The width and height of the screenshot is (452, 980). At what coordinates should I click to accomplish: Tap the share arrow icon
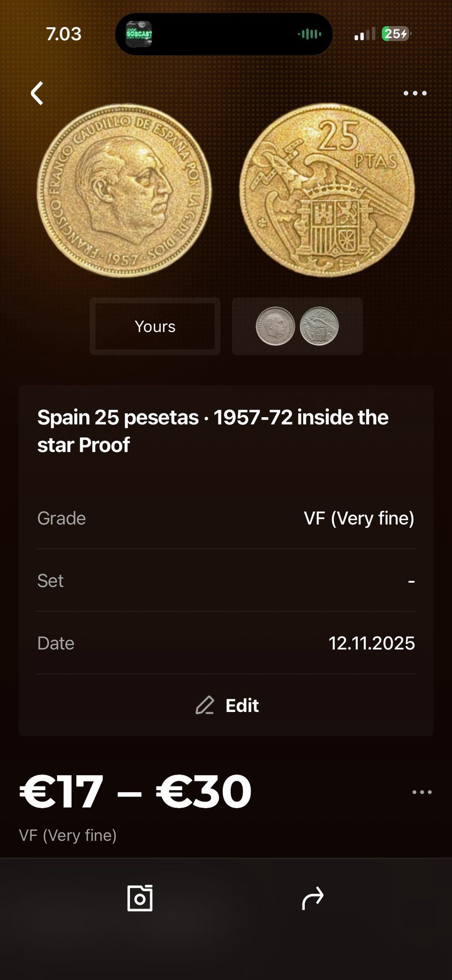[313, 898]
